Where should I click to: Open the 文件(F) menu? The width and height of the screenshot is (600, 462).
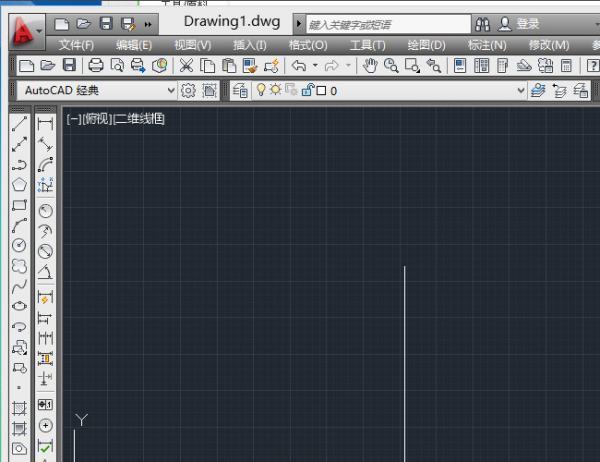tap(76, 45)
